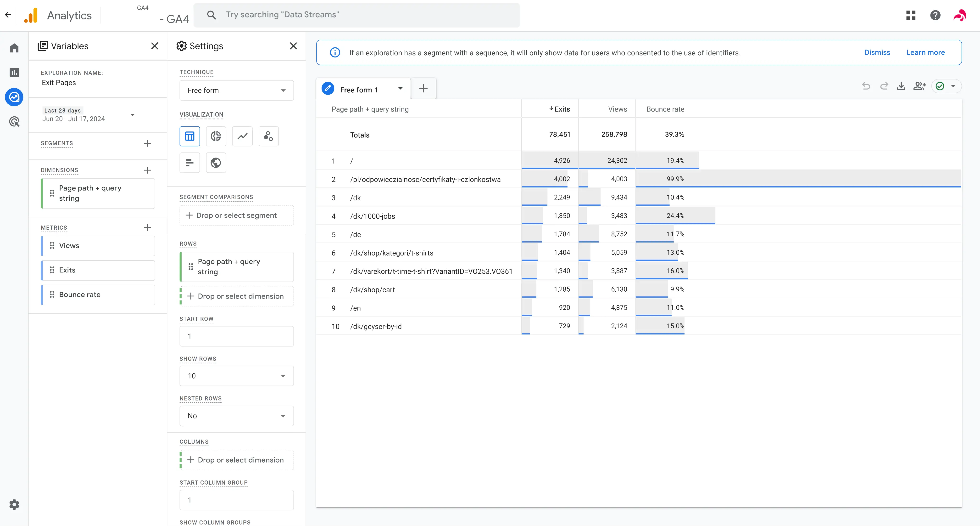Select the Bounce rate metric chip
Screen dimensions: 980x526
[98, 295]
